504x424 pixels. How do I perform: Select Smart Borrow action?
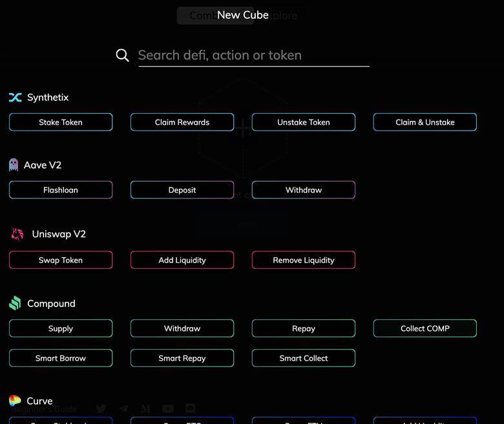point(61,358)
